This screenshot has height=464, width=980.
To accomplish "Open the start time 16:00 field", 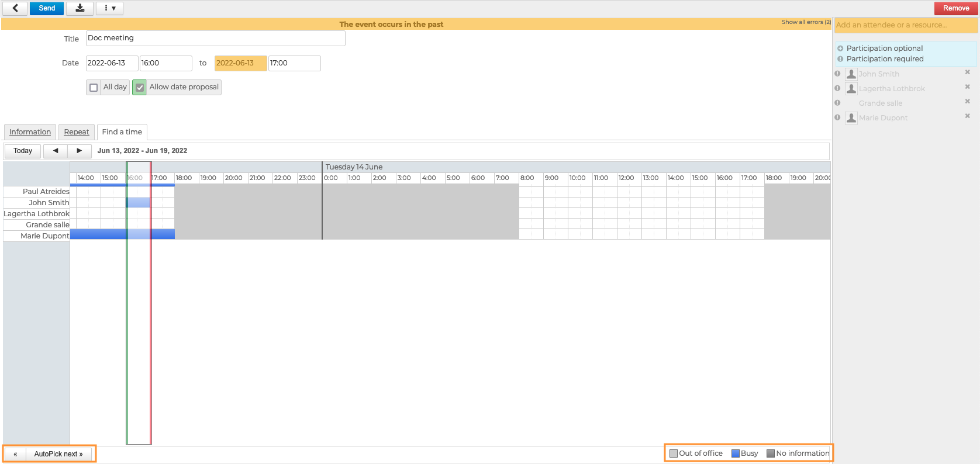I will tap(165, 63).
